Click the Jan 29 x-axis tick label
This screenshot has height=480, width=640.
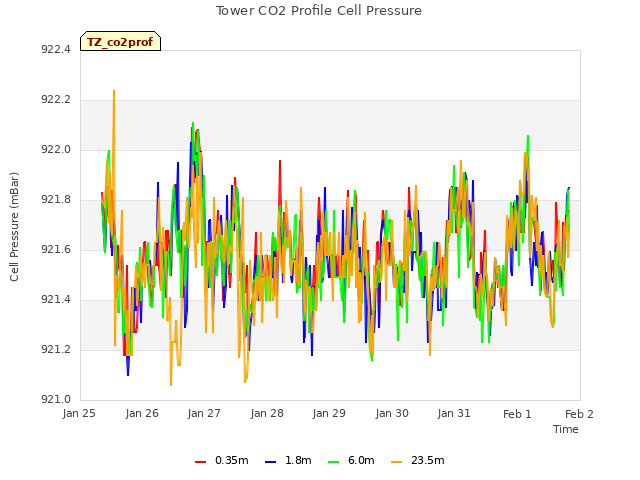(329, 413)
